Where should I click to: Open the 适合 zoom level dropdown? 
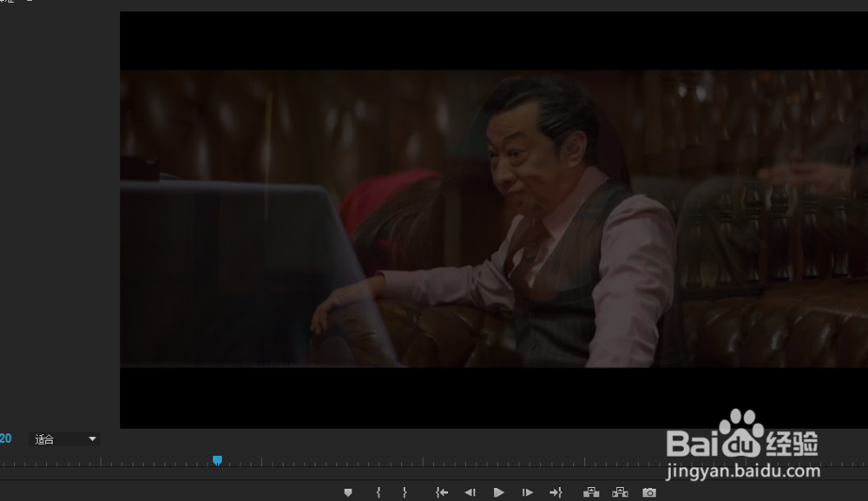tap(65, 439)
